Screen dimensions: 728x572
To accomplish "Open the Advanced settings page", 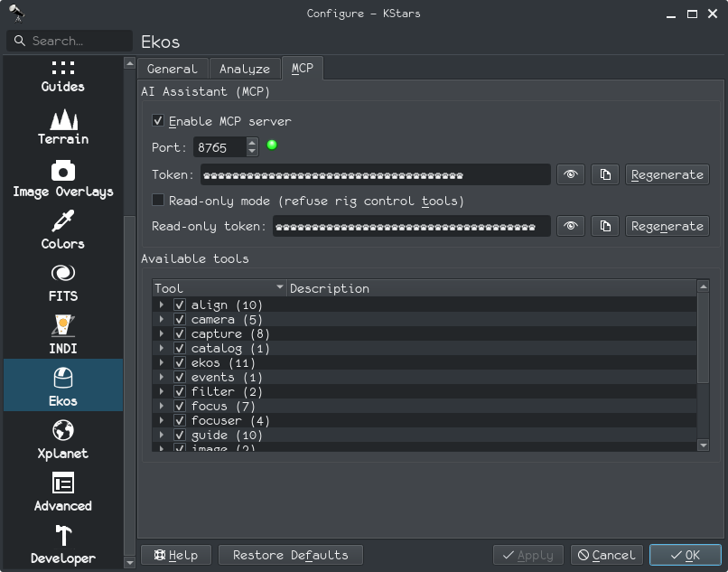I will click(62, 493).
